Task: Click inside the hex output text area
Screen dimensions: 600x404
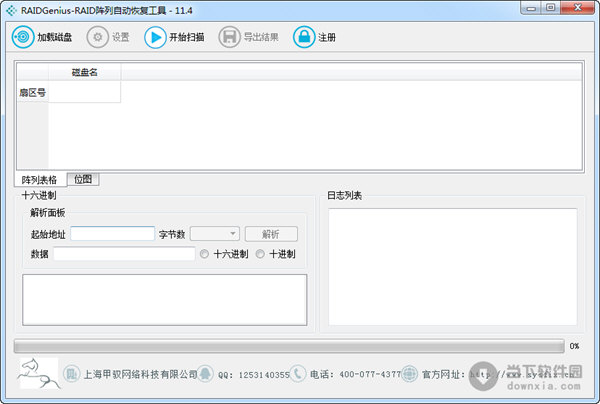Action: tap(165, 300)
